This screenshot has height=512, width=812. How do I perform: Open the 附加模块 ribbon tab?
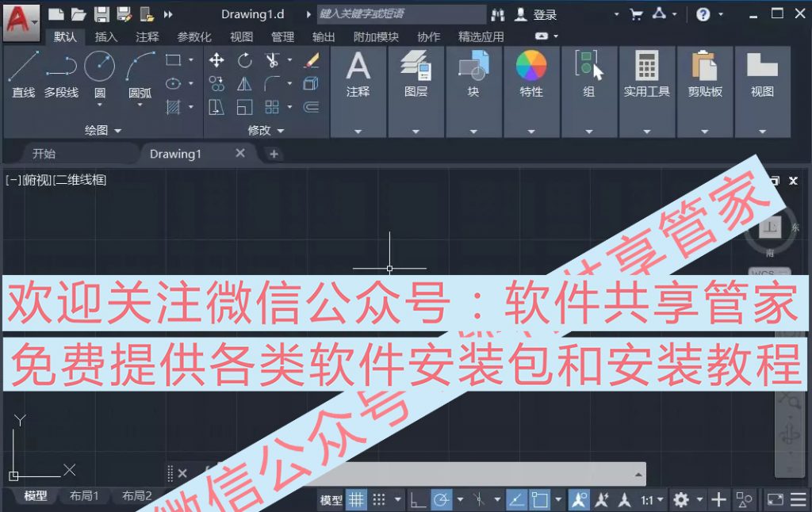376,36
